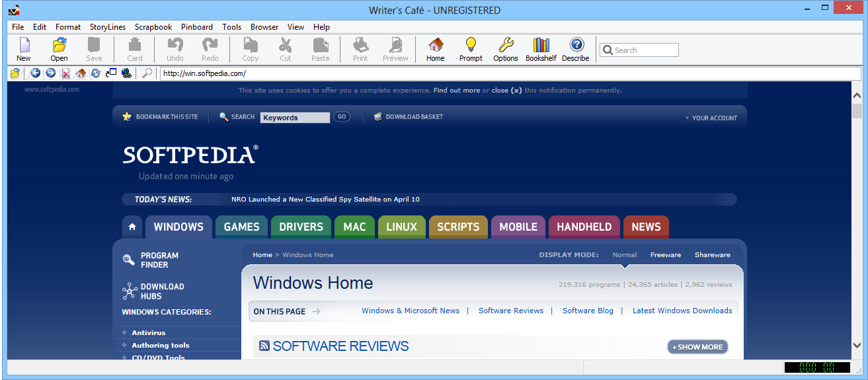Click the GO search button

[342, 117]
